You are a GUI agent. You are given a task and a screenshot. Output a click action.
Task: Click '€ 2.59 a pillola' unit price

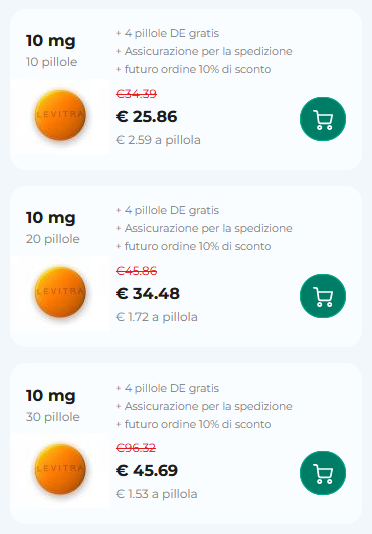click(x=158, y=140)
